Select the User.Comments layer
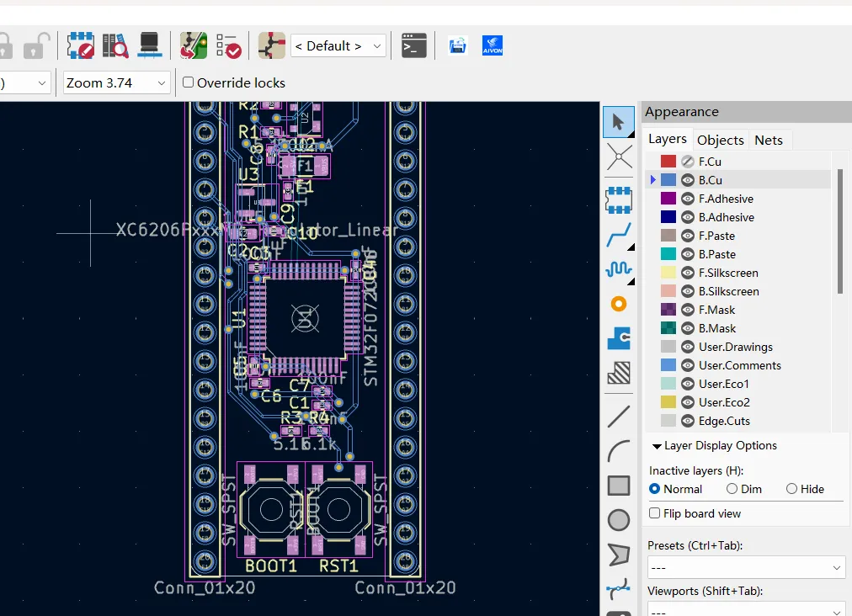Viewport: 852px width, 616px height. [739, 365]
